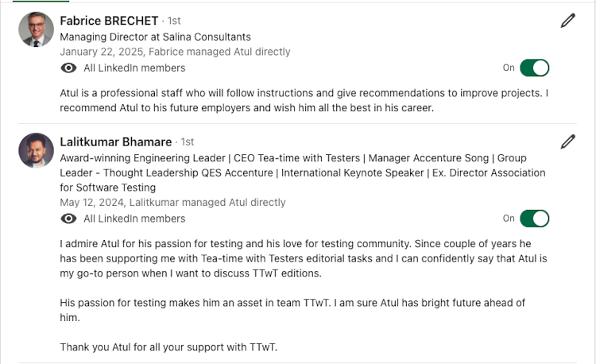The width and height of the screenshot is (596, 364).
Task: Click the January 22, 2025 relationship line
Action: [175, 52]
